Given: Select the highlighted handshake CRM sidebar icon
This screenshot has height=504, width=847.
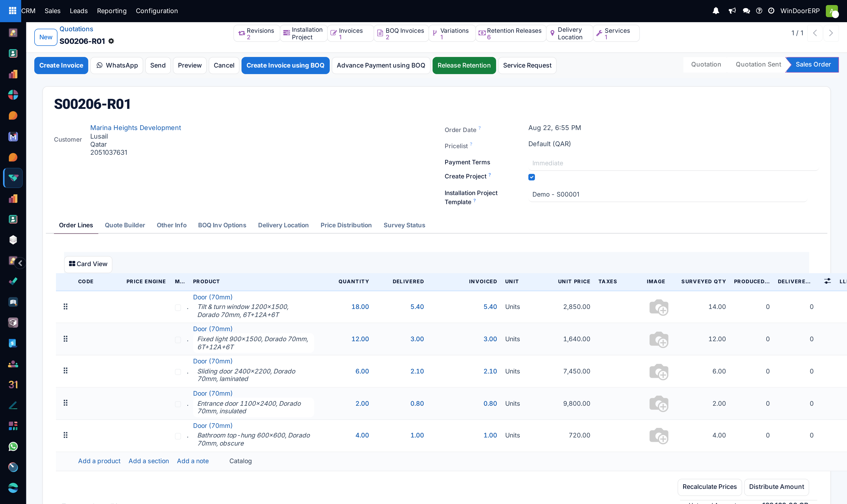Looking at the screenshot, I should pos(13,178).
